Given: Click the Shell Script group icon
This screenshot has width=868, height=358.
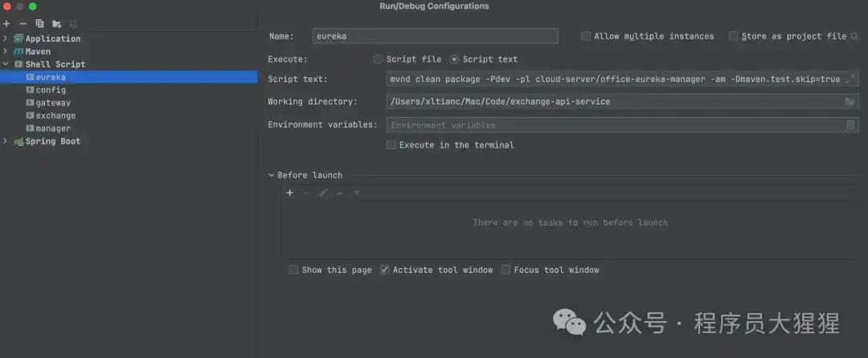Looking at the screenshot, I should (x=18, y=64).
